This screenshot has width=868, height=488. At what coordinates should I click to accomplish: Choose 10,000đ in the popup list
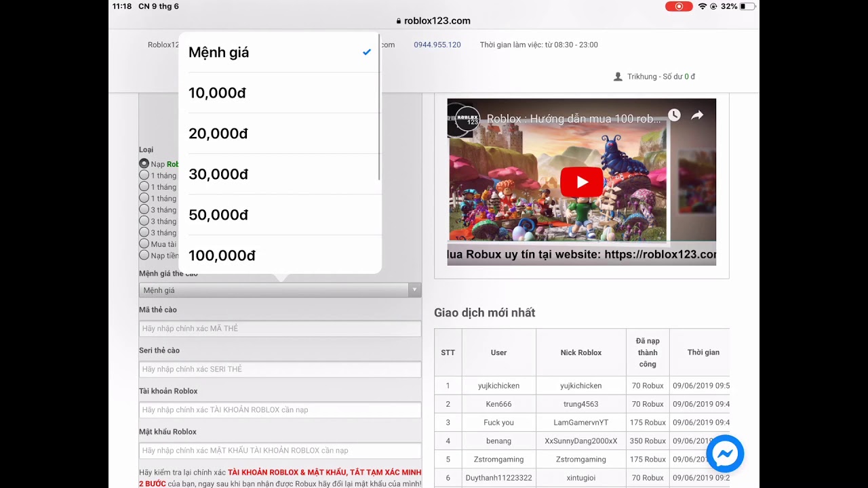280,93
